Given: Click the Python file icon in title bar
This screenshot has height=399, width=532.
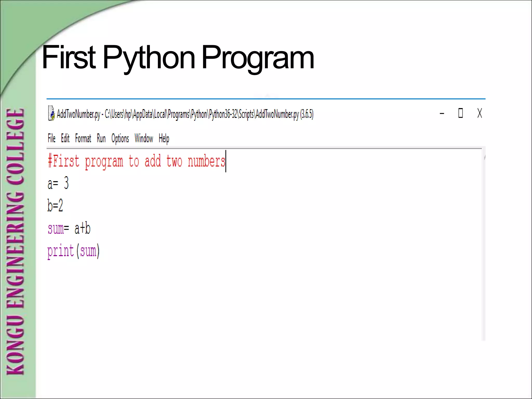Looking at the screenshot, I should tap(51, 113).
